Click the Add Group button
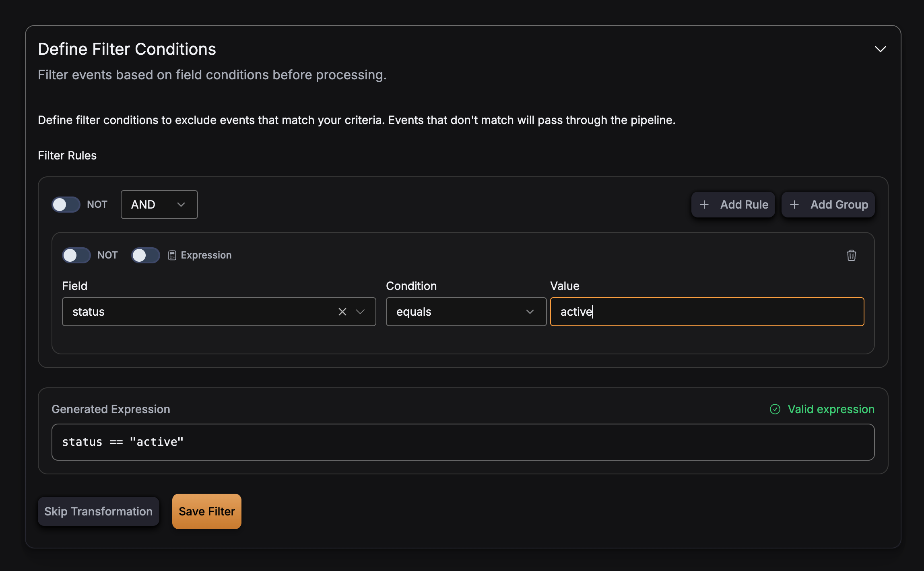Image resolution: width=924 pixels, height=571 pixels. (x=828, y=205)
